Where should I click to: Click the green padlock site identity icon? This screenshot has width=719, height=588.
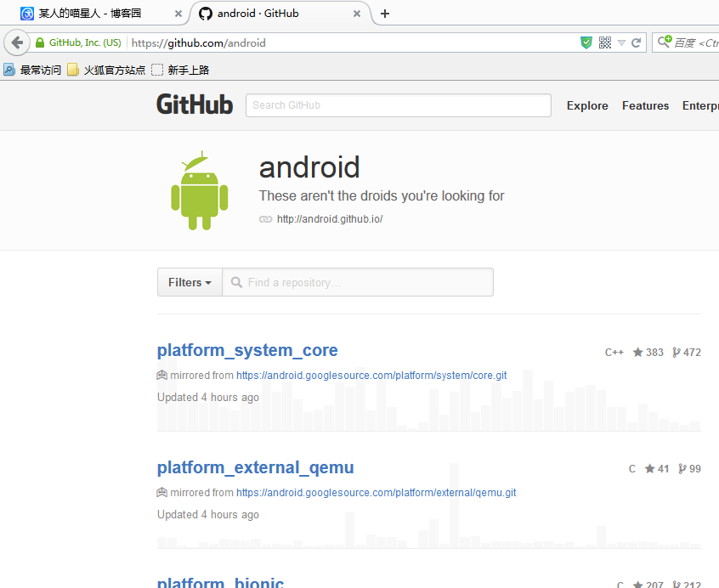[x=40, y=42]
